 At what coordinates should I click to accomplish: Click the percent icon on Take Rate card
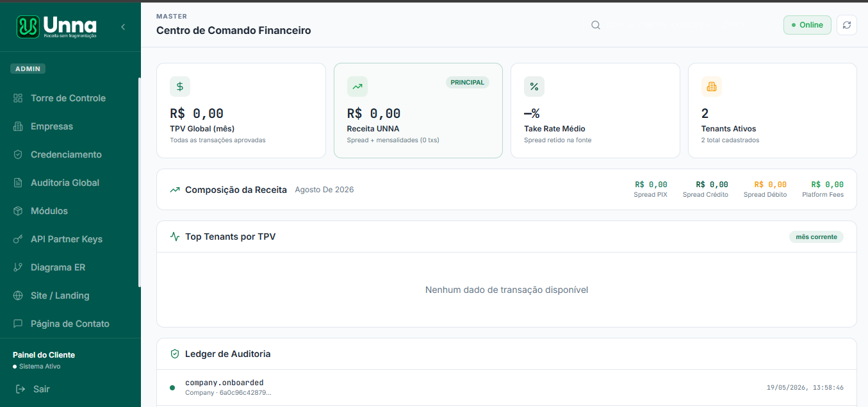pyautogui.click(x=534, y=87)
